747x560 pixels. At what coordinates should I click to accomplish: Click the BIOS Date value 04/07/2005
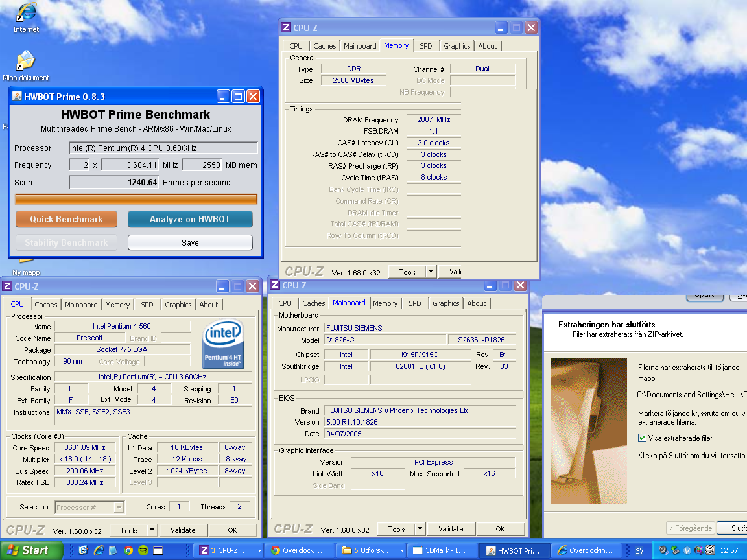(420, 434)
